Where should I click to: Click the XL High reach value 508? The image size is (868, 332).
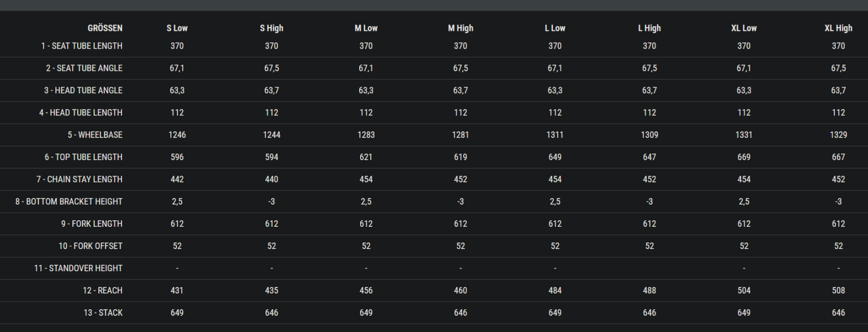pyautogui.click(x=838, y=291)
